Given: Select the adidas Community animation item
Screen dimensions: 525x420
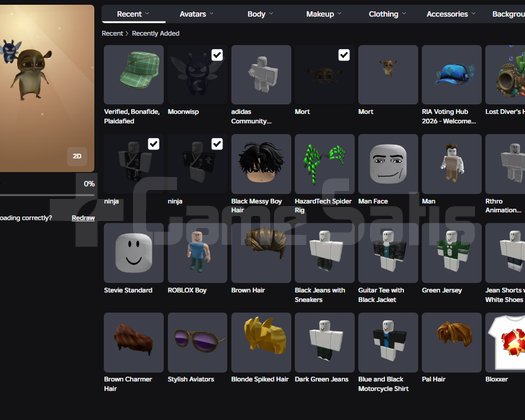Looking at the screenshot, I should click(261, 75).
